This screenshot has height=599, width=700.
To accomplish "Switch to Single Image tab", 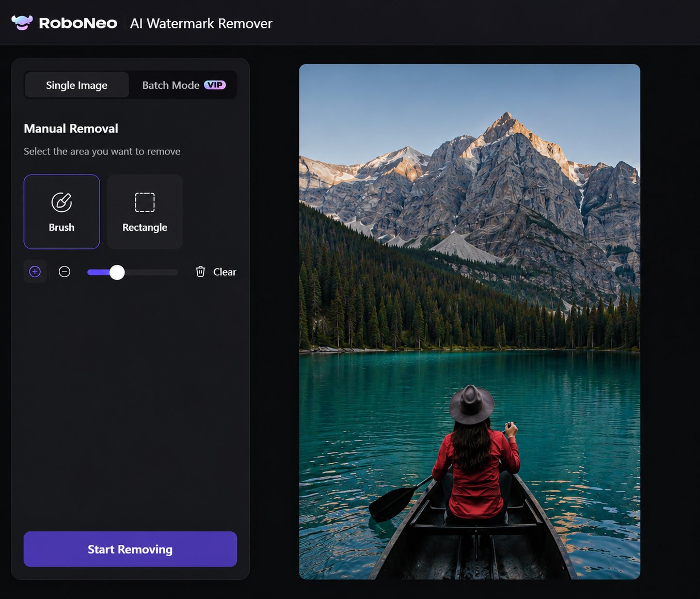I will (77, 85).
